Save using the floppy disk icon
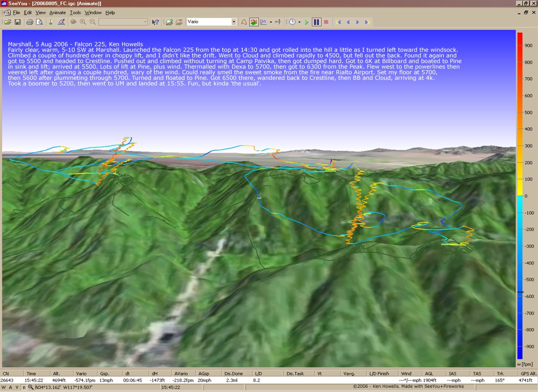The width and height of the screenshot is (538, 392). [x=18, y=22]
